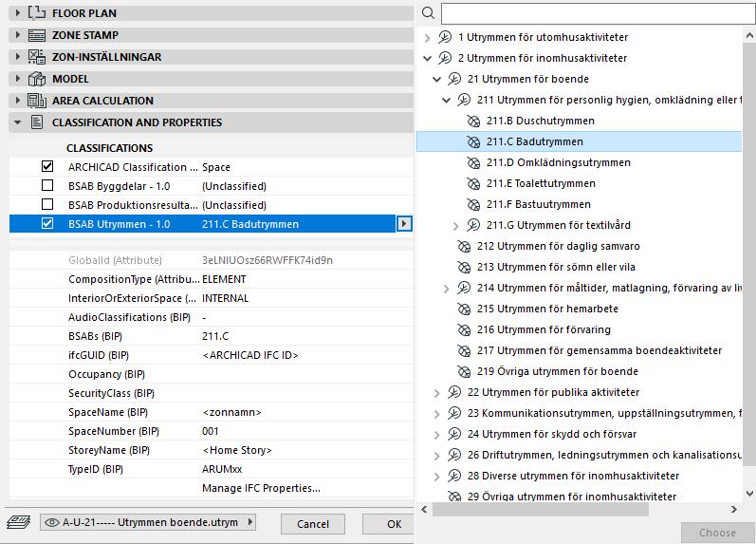Click the SpaceNumber (BIP) value 001
The image size is (756, 544).
(x=211, y=431)
